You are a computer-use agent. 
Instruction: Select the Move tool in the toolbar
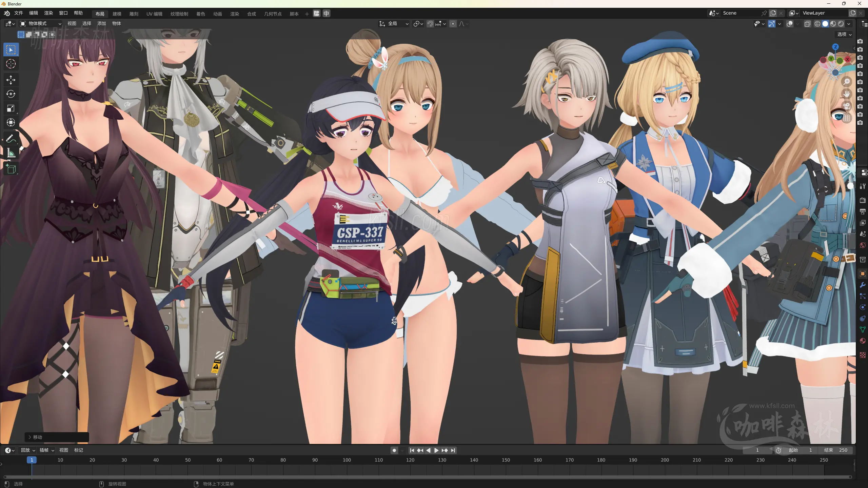(11, 80)
